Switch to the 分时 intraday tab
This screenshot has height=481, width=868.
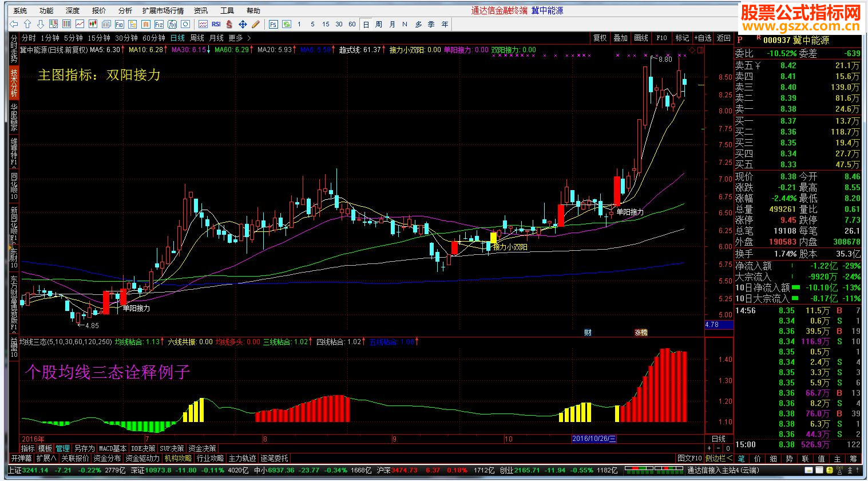coord(29,38)
